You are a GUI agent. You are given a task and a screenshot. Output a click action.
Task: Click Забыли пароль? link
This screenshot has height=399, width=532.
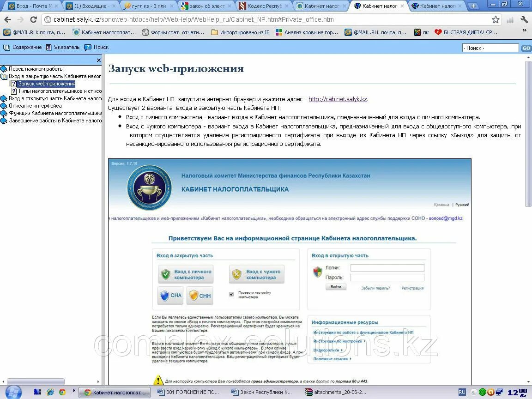375,288
